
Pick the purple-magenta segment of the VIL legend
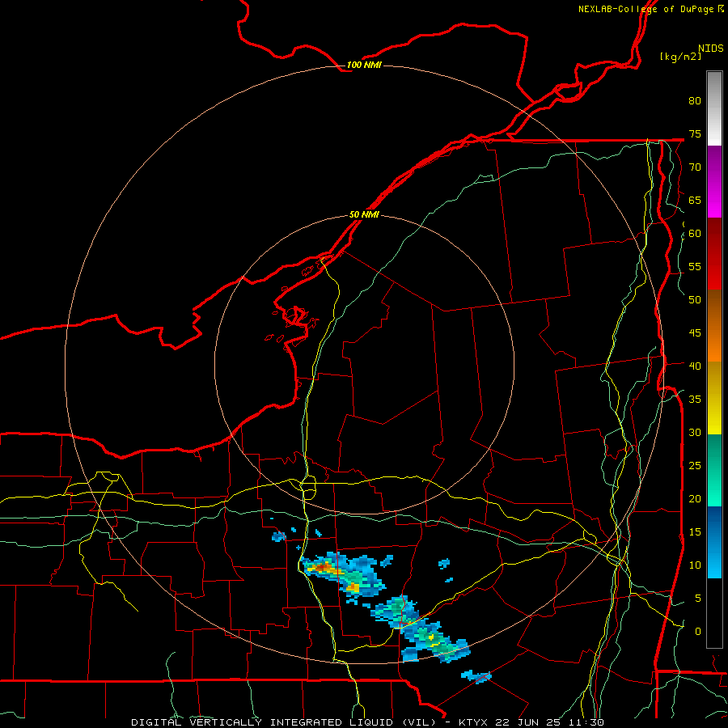point(714,181)
